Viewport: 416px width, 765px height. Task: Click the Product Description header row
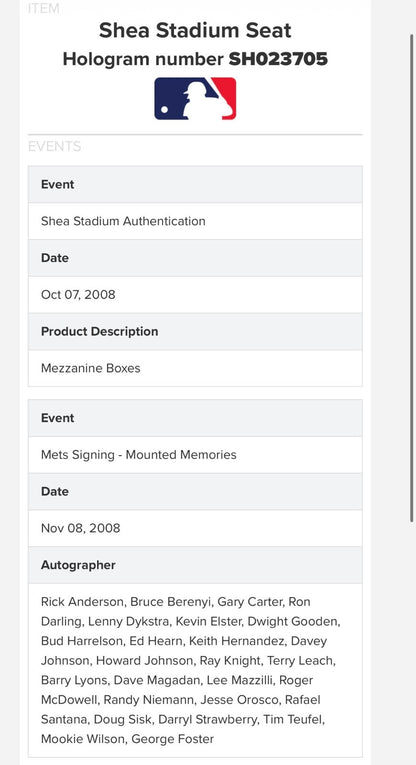click(x=195, y=331)
